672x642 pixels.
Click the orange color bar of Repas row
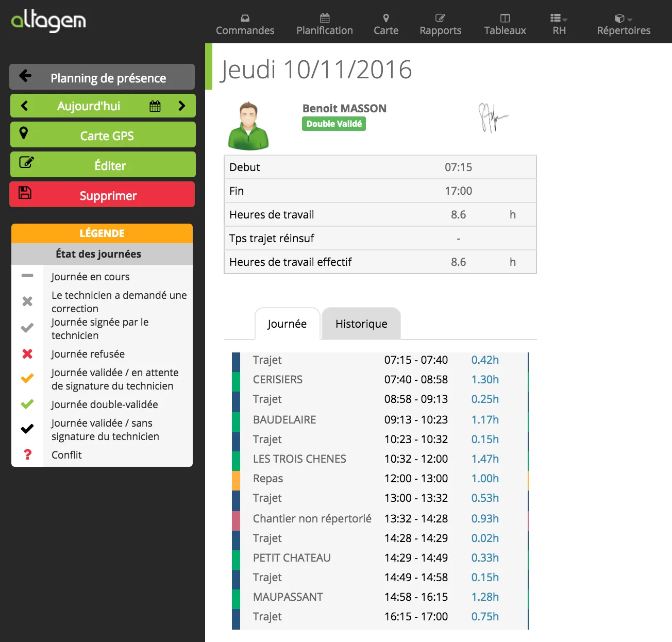[x=236, y=481]
